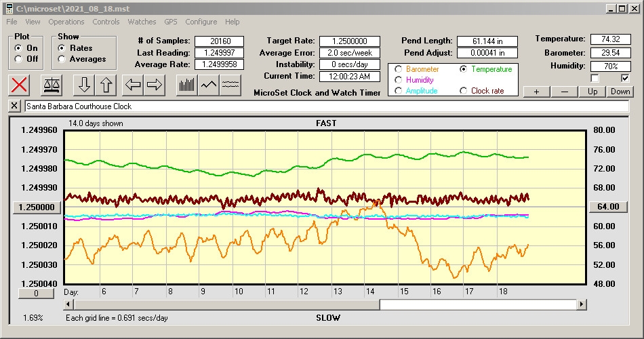
Task: Click the '14.0 days shown' text
Action: [x=96, y=123]
